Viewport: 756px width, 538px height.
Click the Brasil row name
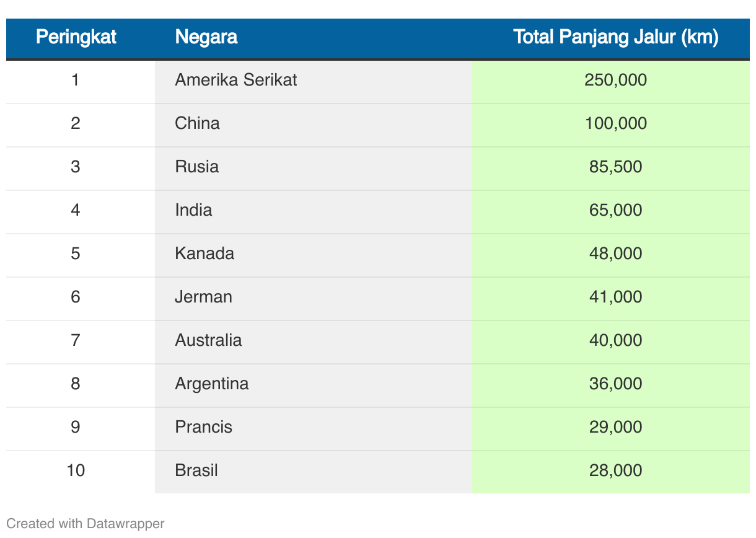pos(196,470)
